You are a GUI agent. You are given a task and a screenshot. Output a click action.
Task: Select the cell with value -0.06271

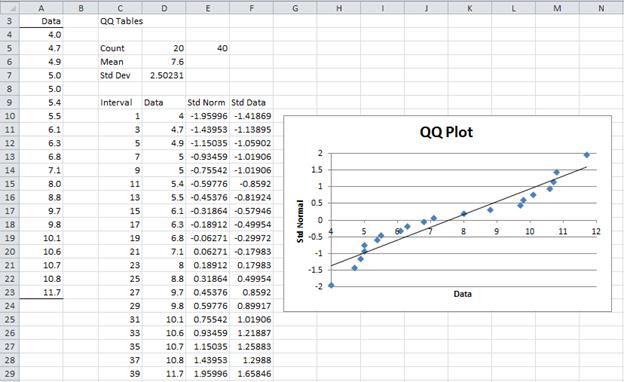[208, 238]
